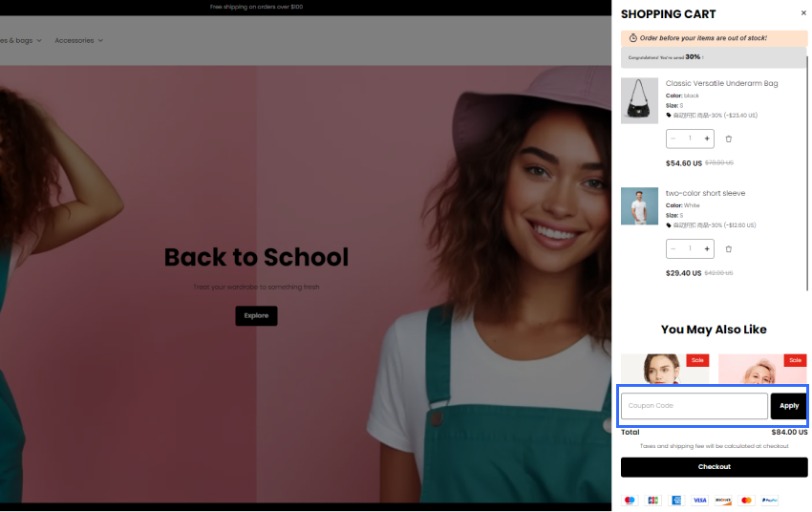Click the discount tag icon under underarm bag

click(x=669, y=116)
